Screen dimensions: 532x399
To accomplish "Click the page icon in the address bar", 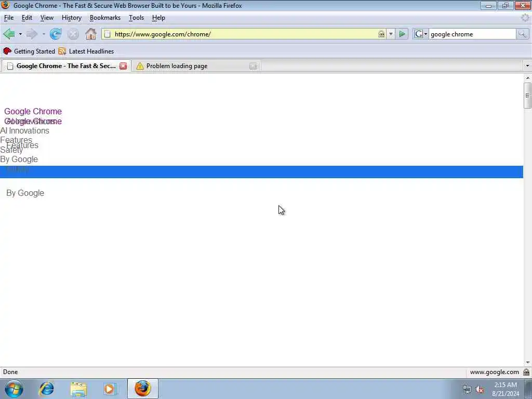I will click(107, 34).
